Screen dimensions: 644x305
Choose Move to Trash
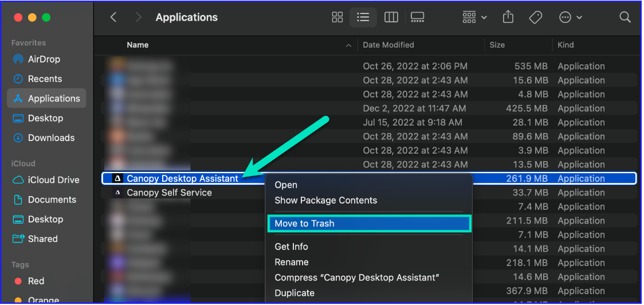click(369, 224)
